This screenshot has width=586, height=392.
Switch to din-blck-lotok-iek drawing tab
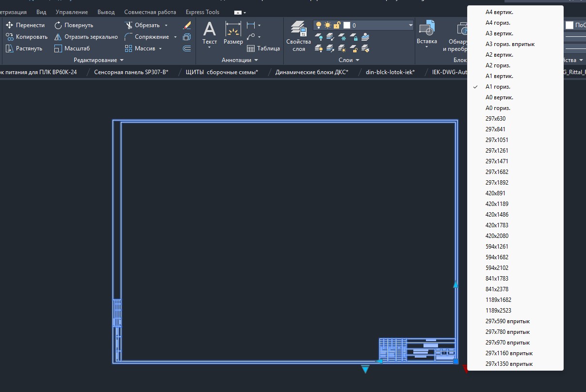[x=390, y=72]
